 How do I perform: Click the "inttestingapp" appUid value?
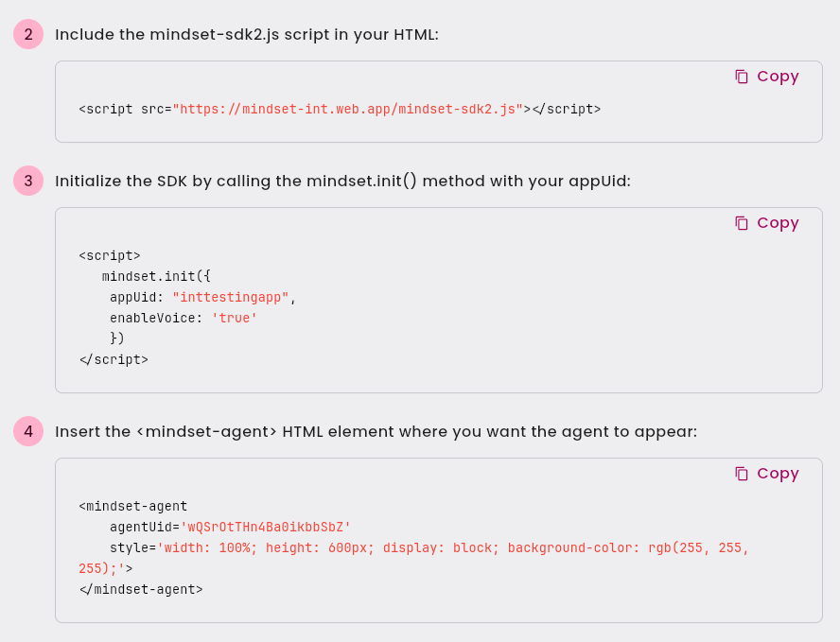point(231,297)
